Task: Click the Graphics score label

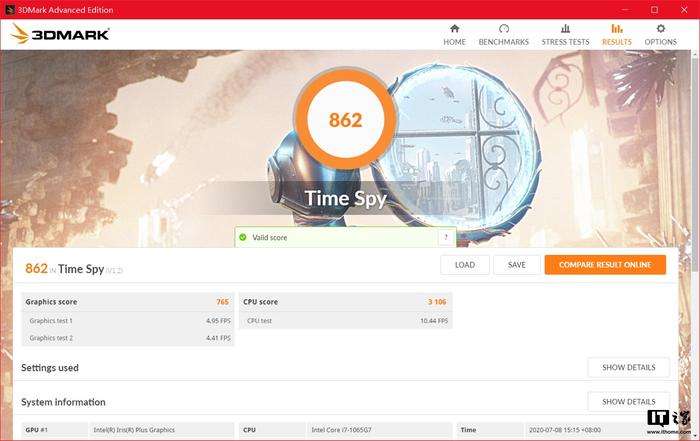Action: click(51, 302)
